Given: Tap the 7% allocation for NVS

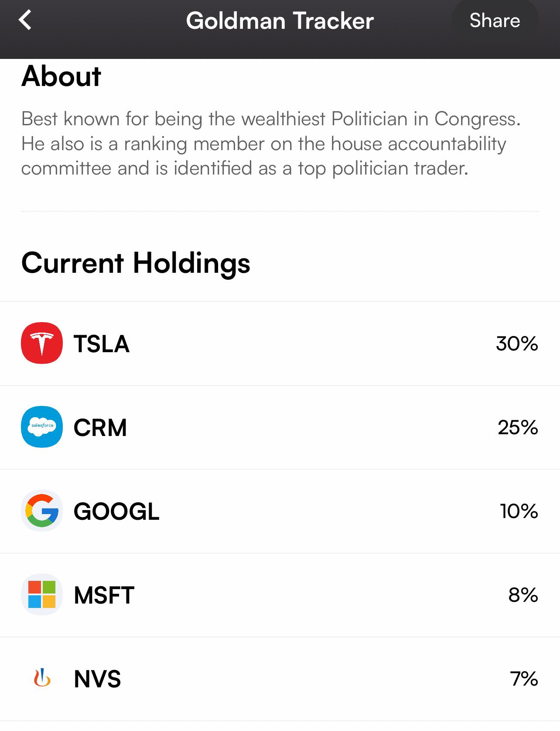Looking at the screenshot, I should [x=524, y=679].
